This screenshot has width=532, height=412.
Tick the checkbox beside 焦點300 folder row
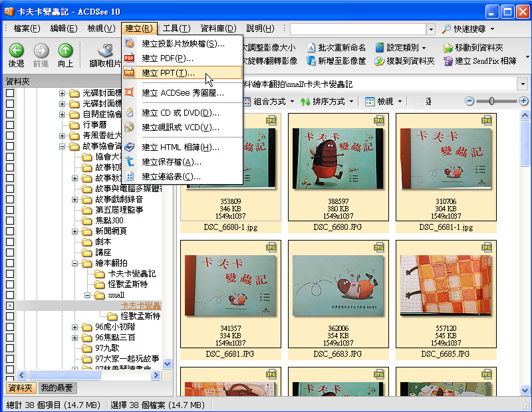[x=10, y=221]
